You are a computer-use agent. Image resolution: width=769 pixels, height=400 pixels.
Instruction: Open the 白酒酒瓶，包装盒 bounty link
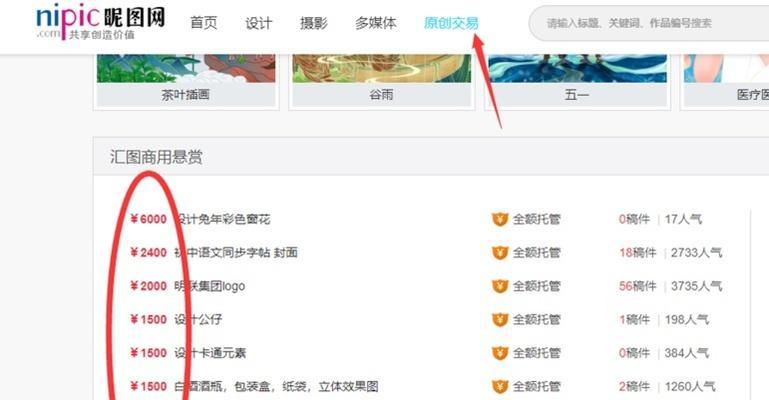pos(276,386)
